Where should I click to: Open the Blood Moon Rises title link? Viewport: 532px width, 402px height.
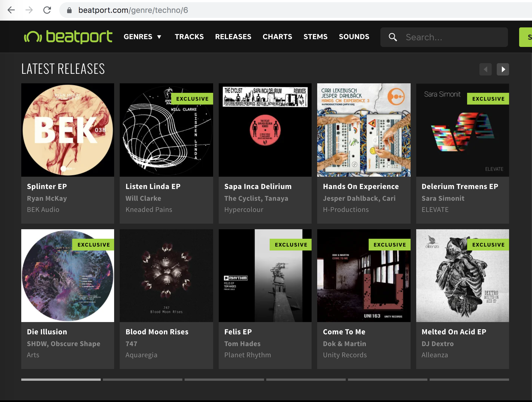(x=157, y=332)
